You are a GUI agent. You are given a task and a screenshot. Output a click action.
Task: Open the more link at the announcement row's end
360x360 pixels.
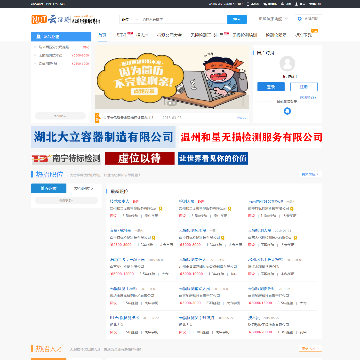(241, 118)
